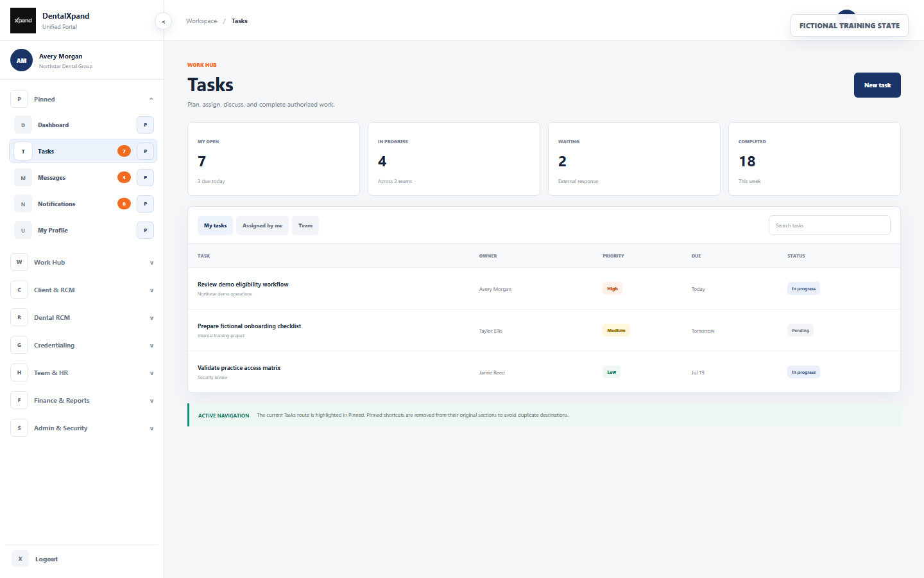Expand the Credentialing chevron
This screenshot has width=924, height=578.
coord(151,346)
